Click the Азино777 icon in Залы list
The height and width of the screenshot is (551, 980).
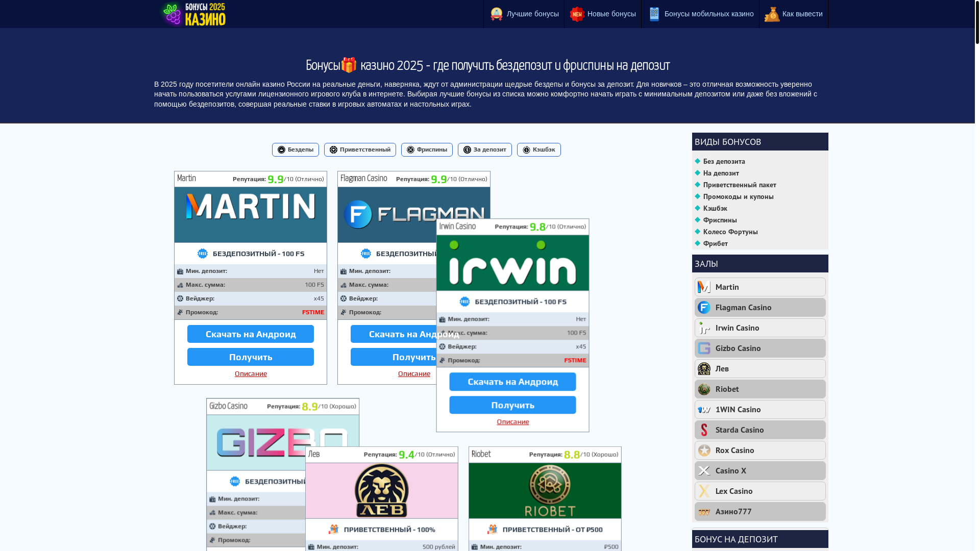[x=704, y=511]
